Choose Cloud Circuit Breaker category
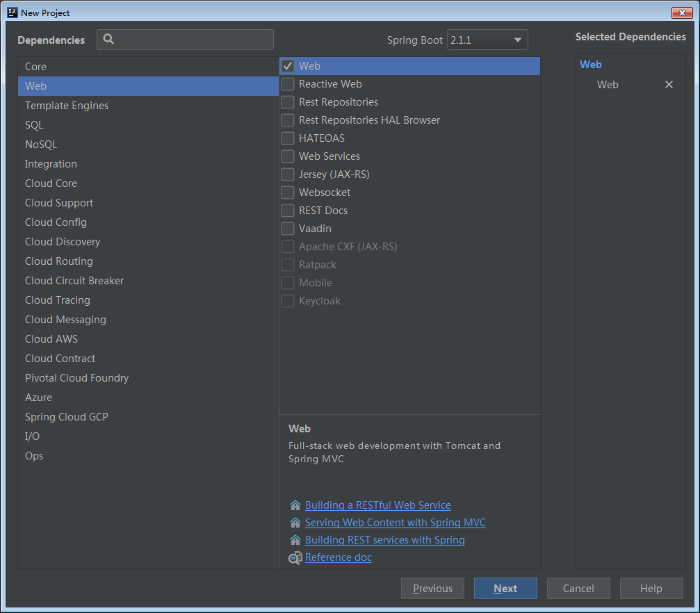 click(x=148, y=281)
